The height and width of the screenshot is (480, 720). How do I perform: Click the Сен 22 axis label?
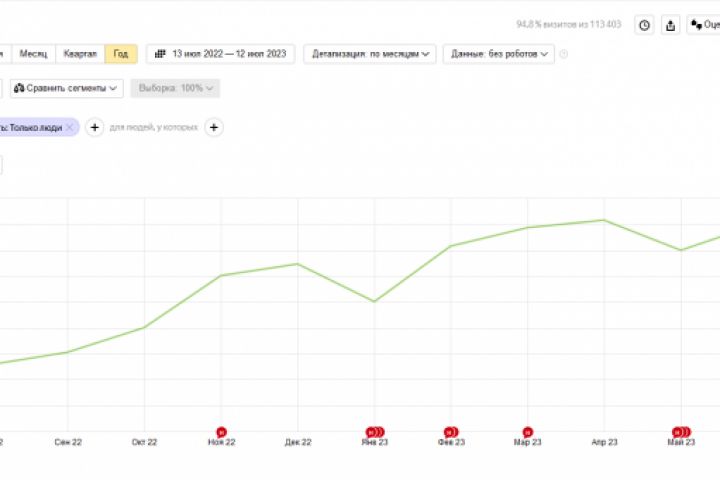(68, 442)
